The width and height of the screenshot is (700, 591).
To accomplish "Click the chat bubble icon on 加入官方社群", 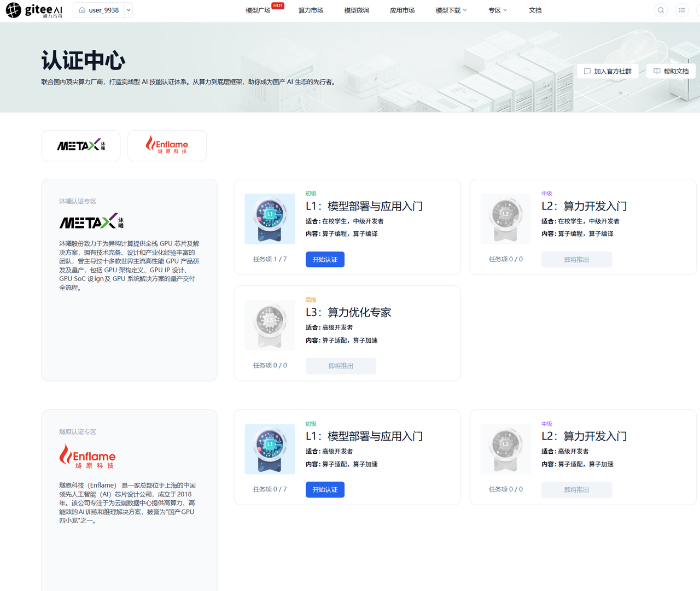I will coord(587,71).
